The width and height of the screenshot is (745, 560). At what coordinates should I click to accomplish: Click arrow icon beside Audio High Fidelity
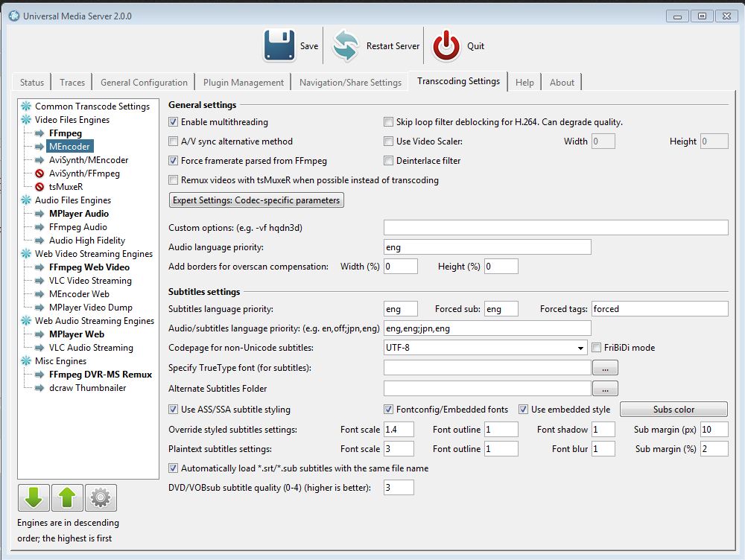[40, 241]
